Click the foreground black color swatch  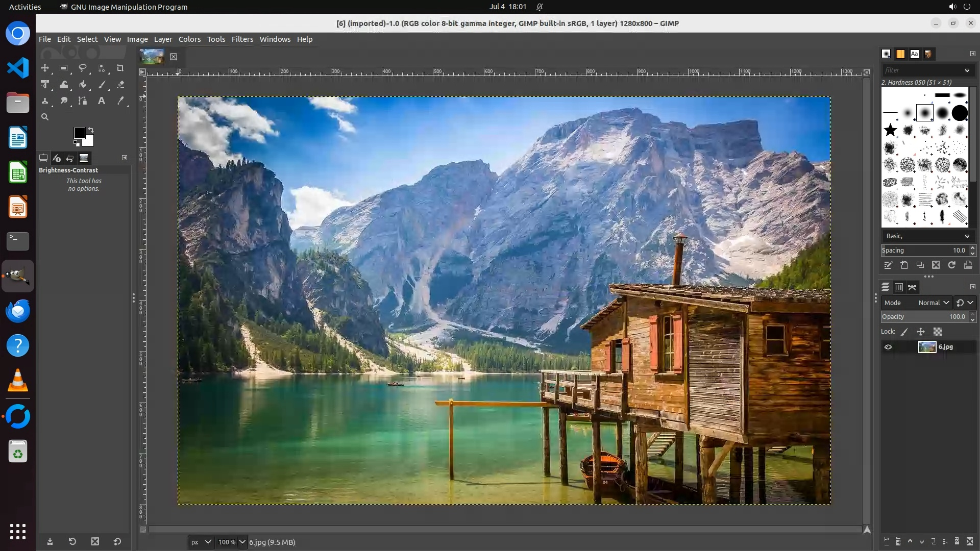pyautogui.click(x=79, y=133)
